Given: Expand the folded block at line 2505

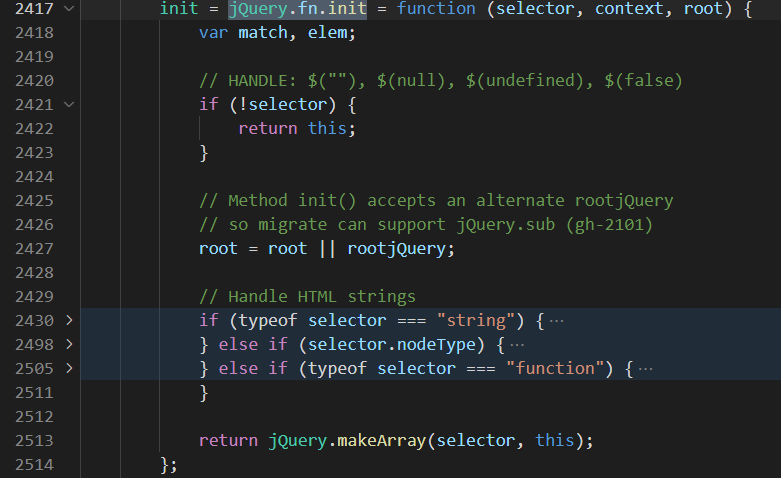Looking at the screenshot, I should (x=69, y=368).
